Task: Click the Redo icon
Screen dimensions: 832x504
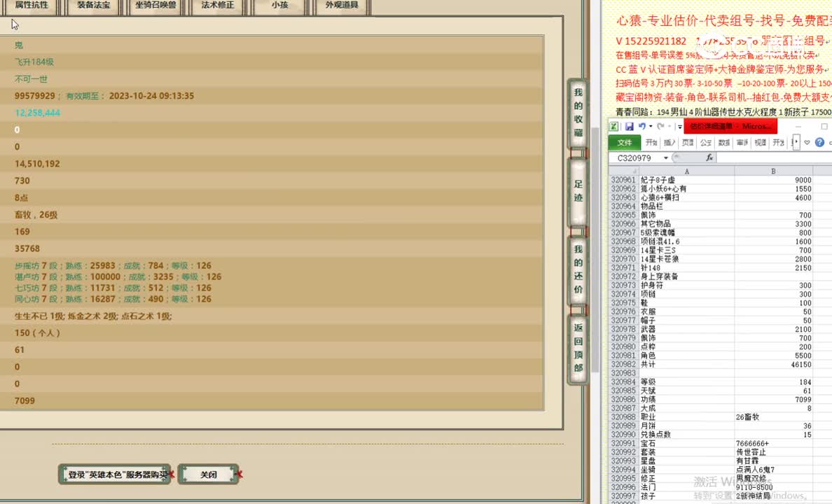Action: (661, 126)
